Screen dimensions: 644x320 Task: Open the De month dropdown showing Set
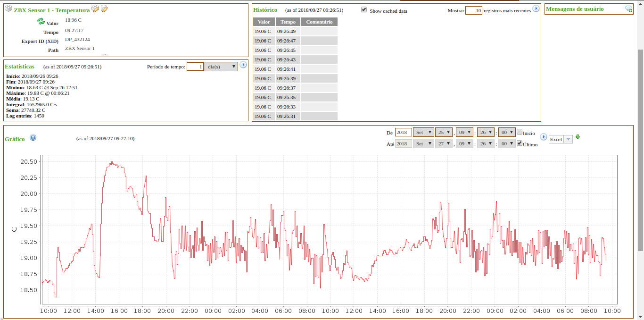[423, 133]
